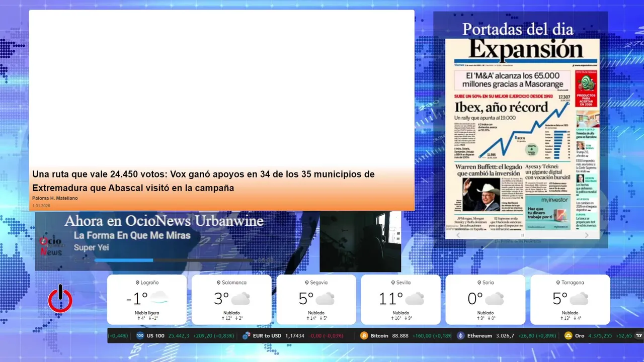This screenshot has height=362, width=644.
Task: Click the 'Ibex, año récord' headline on cover
Action: (x=501, y=107)
